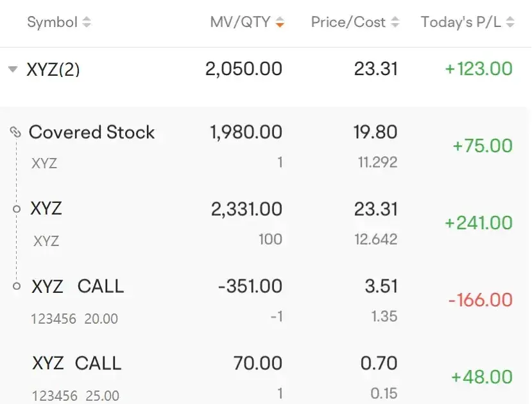Open XYZ stock position with 100 shares
532x404 pixels.
click(x=266, y=224)
